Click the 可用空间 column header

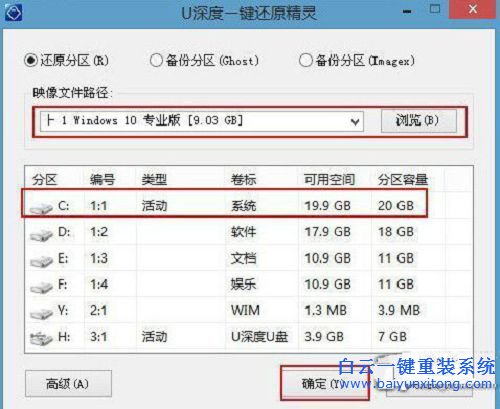pyautogui.click(x=329, y=180)
